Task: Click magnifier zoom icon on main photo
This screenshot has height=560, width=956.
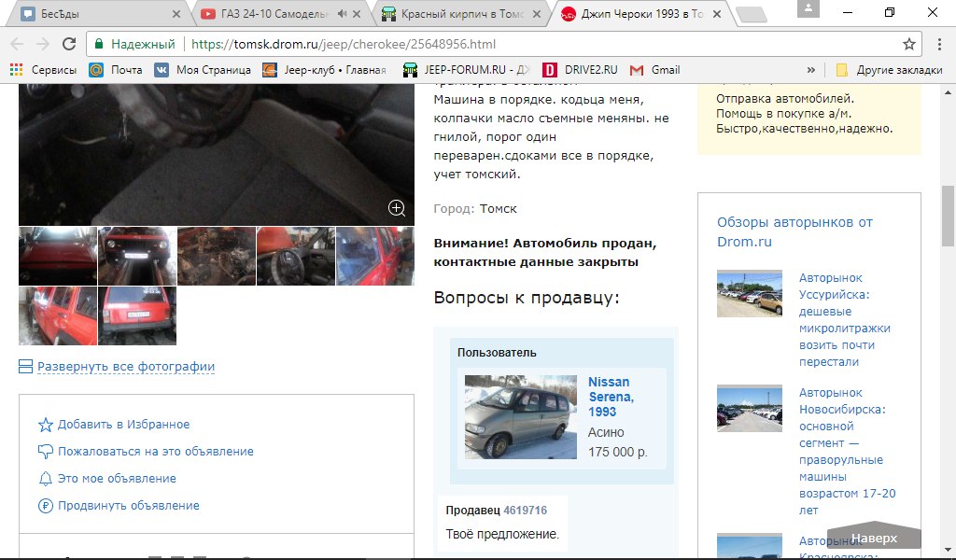Action: pyautogui.click(x=397, y=208)
